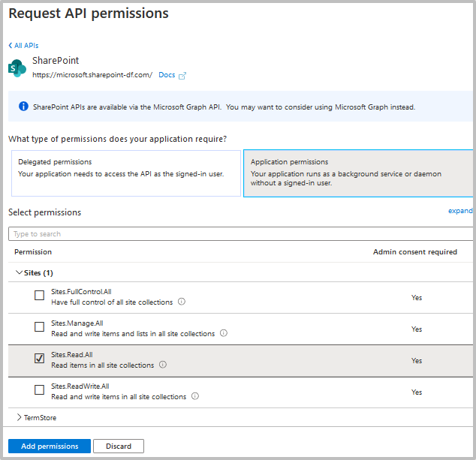Screen dimensions: 476x460
Task: Click the blue information icon in banner
Action: (x=23, y=107)
